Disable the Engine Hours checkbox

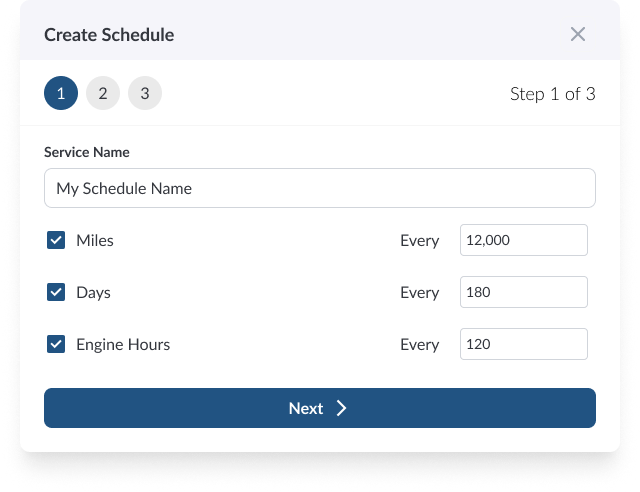click(x=56, y=344)
